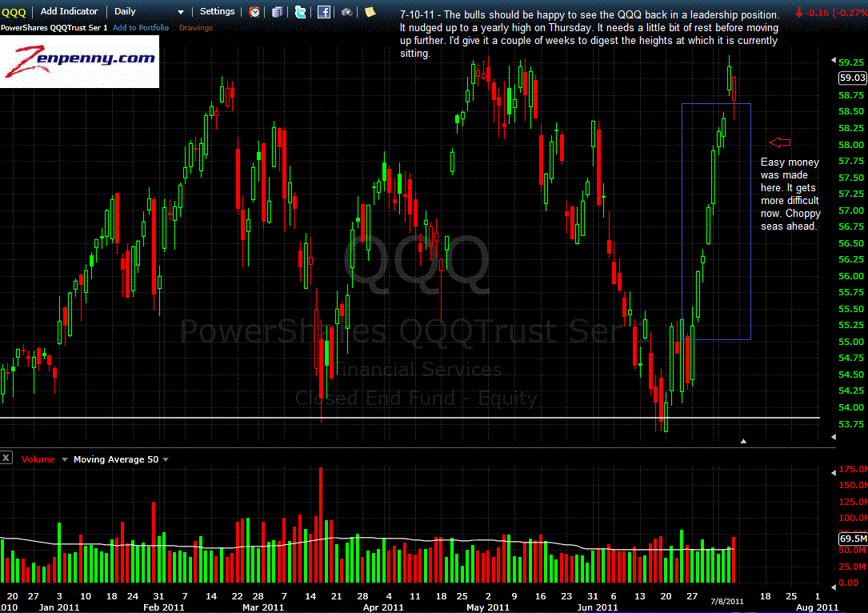Click the Apr 2011 date axis label
The image size is (868, 613).
click(x=383, y=607)
